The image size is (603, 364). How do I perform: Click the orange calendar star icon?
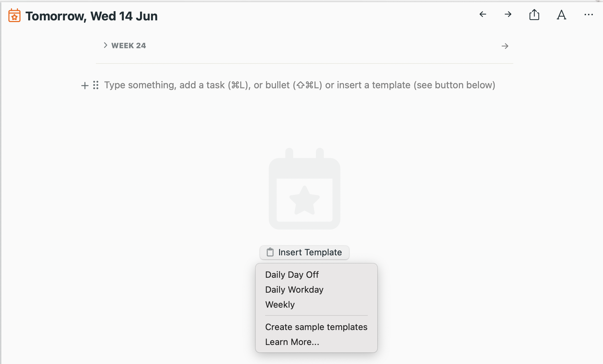pyautogui.click(x=14, y=16)
